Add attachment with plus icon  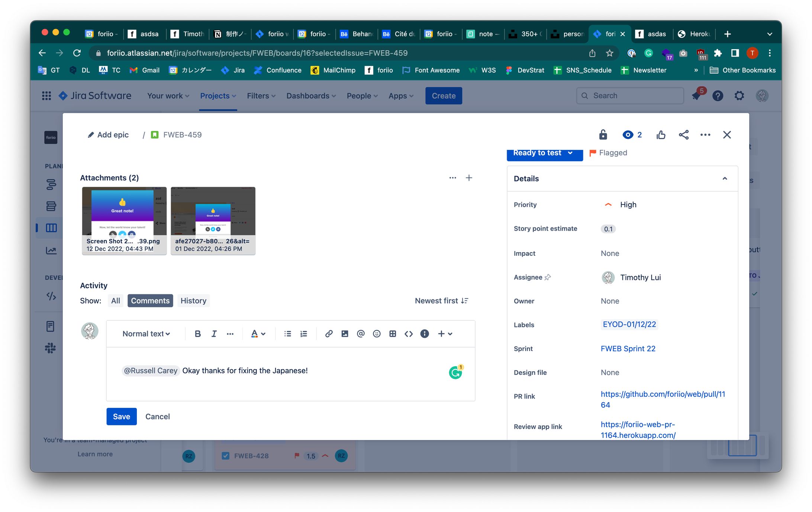(469, 178)
